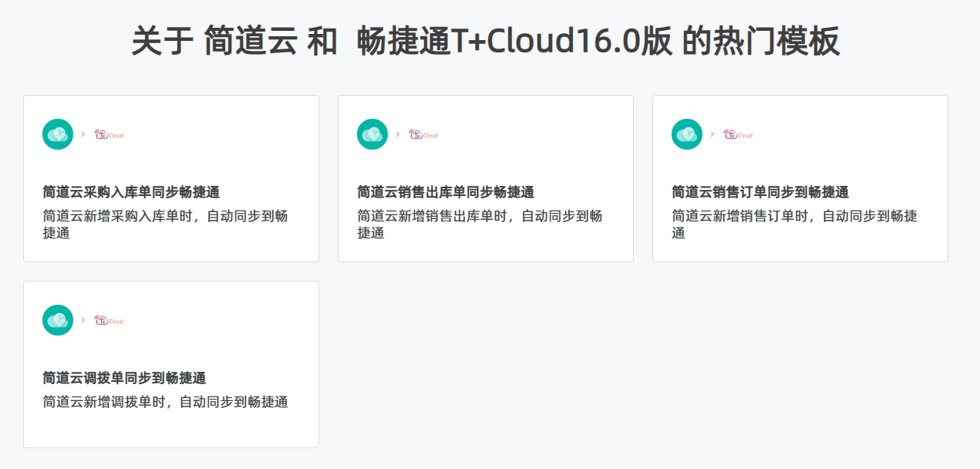Click arrow between icons on 销售订单 card
This screenshot has height=469, width=980.
[713, 134]
